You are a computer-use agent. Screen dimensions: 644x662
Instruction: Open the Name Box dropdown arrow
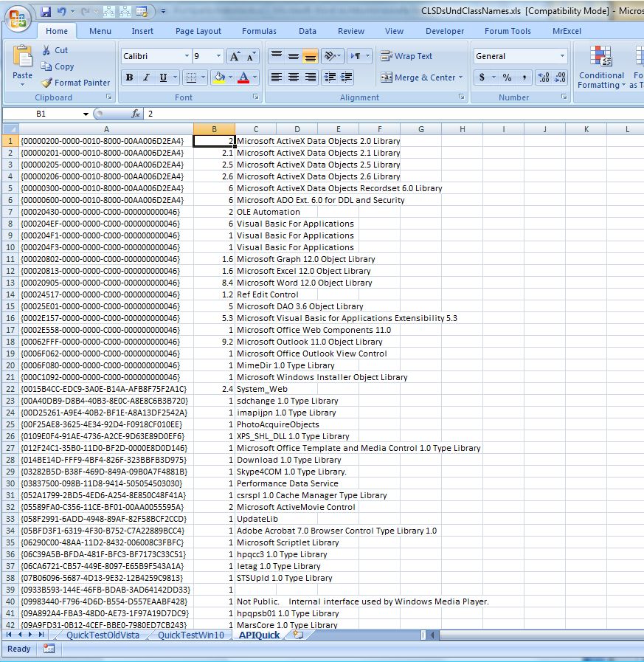(x=86, y=114)
